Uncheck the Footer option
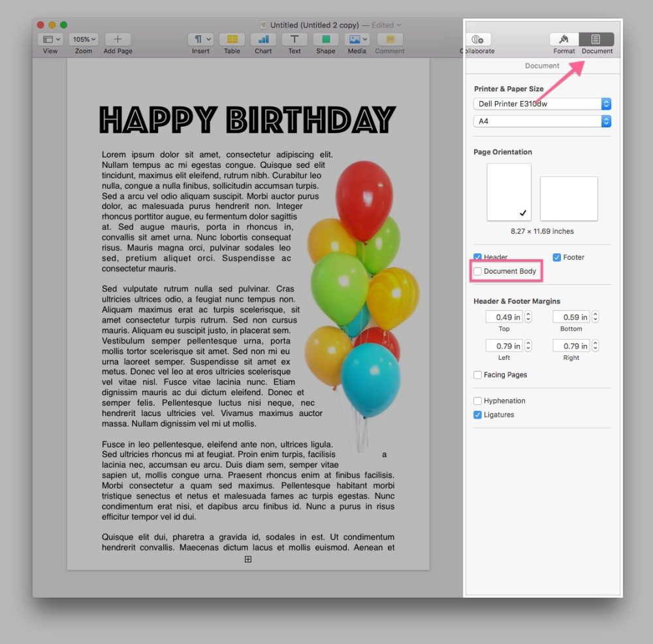Image resolution: width=653 pixels, height=644 pixels. click(557, 257)
